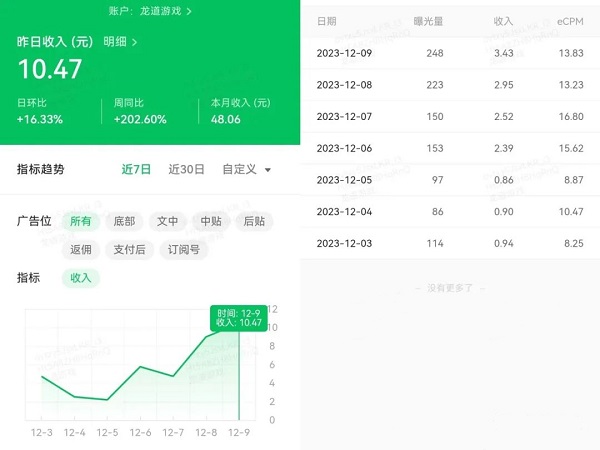Viewport: 600px width, 450px height.
Task: Select the 2023-12-09 table row
Action: coord(450,52)
